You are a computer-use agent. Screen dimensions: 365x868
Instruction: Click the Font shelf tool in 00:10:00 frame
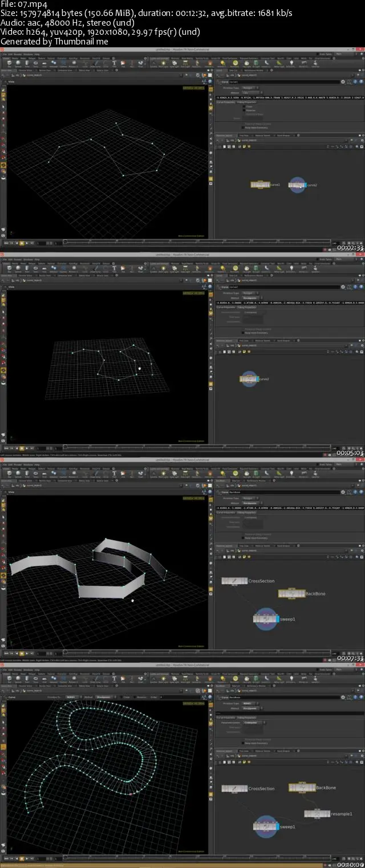pyautogui.click(x=114, y=679)
